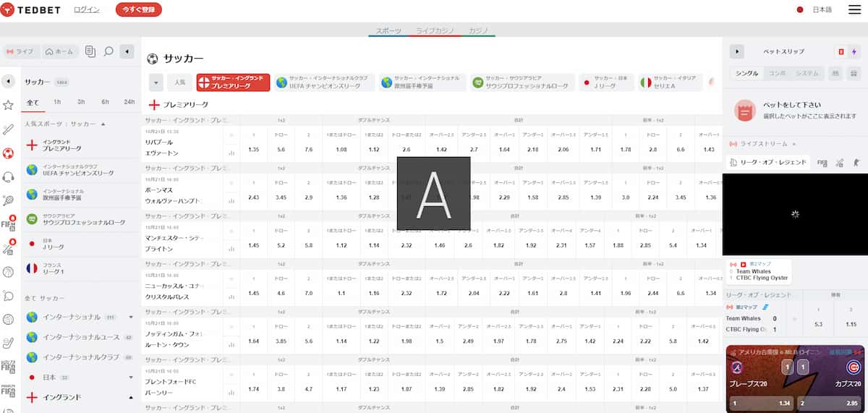Open favorites star in sports rail
This screenshot has width=868, height=413.
[x=8, y=105]
